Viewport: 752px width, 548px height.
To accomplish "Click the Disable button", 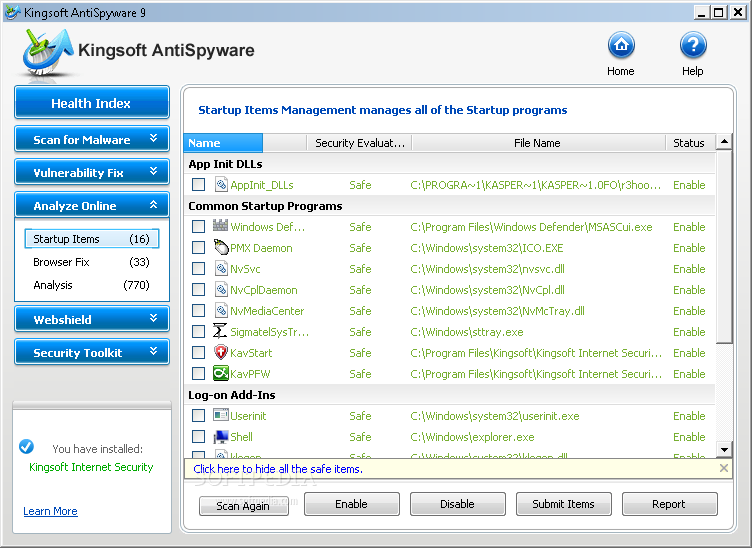I will coord(458,504).
